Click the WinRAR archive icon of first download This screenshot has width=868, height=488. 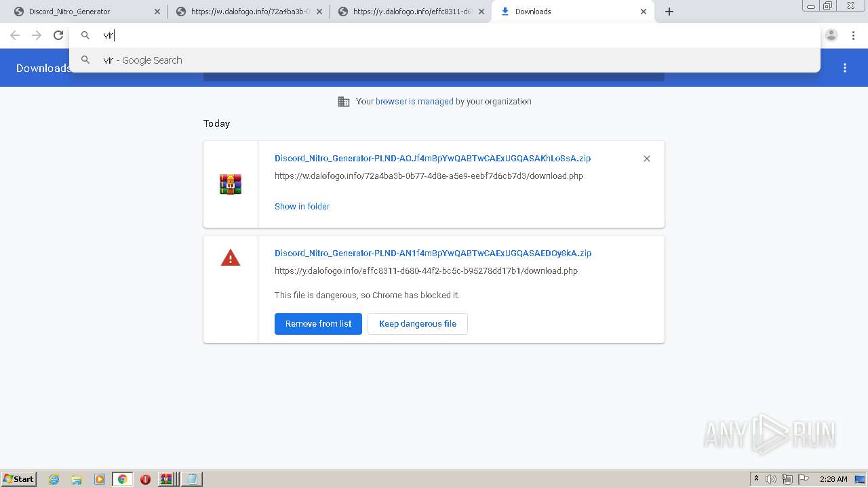pyautogui.click(x=231, y=184)
